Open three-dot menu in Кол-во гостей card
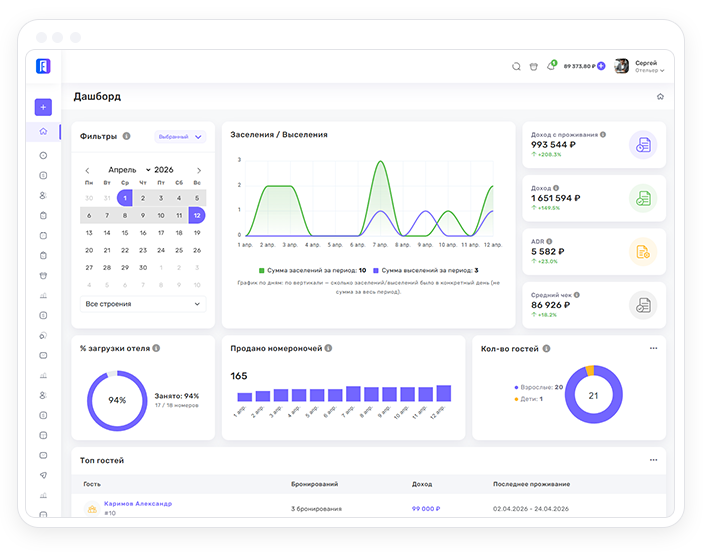Screen dimensions: 713x554 (653, 348)
